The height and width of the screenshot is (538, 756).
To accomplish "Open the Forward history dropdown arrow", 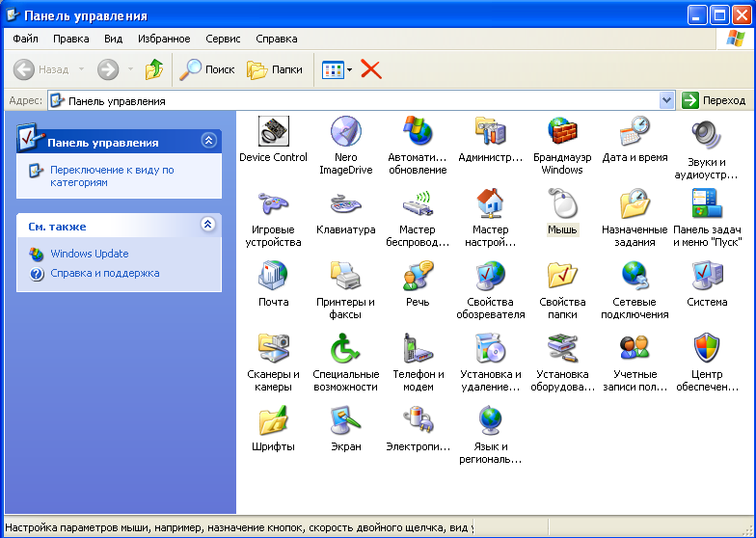I will tap(130, 69).
